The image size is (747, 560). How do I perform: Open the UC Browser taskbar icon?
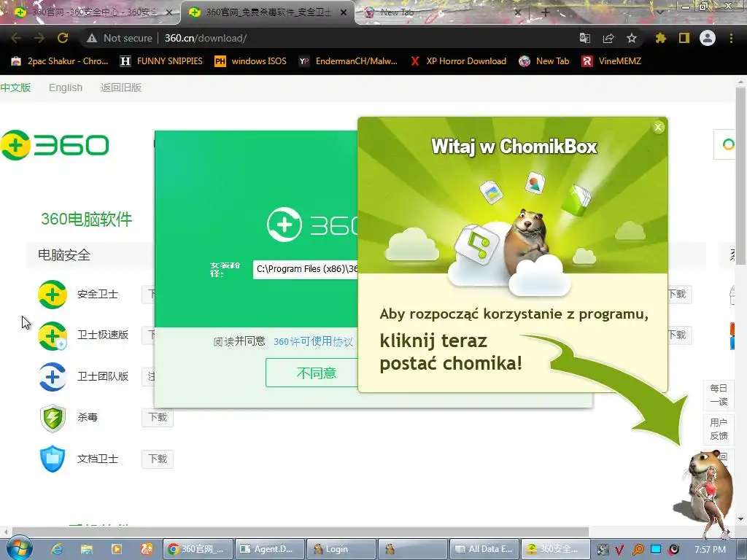[146, 549]
